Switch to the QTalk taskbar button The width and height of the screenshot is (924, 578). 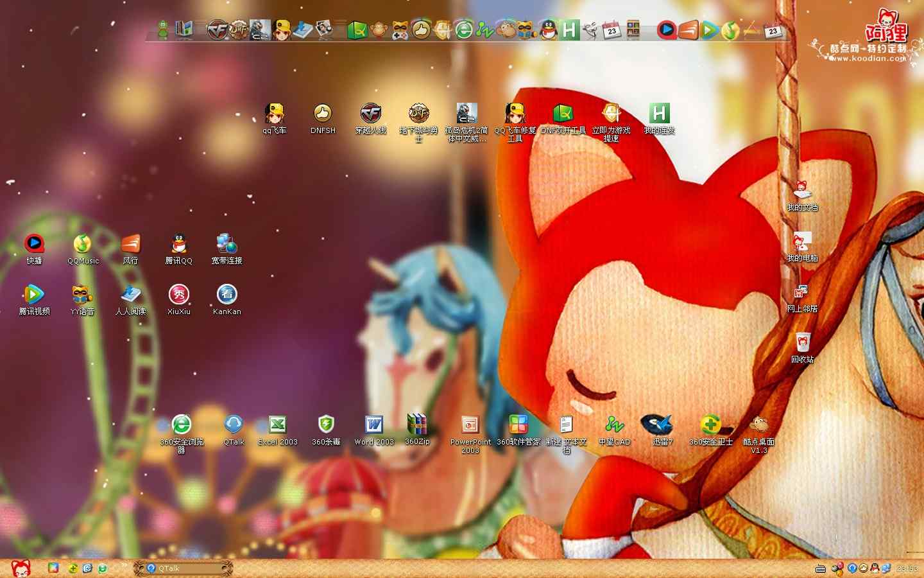tap(183, 568)
